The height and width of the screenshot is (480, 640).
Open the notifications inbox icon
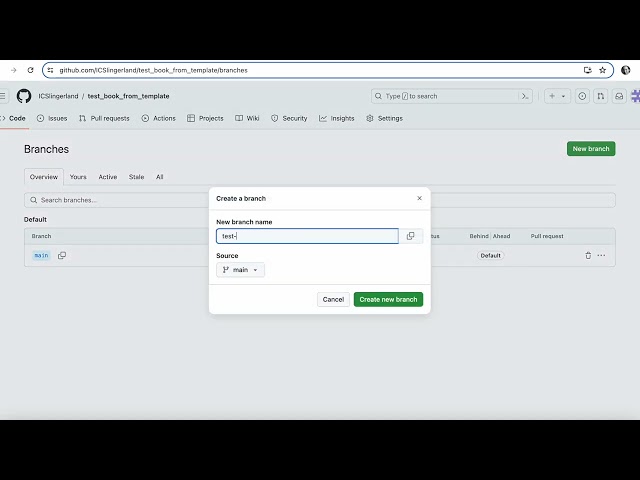point(619,96)
